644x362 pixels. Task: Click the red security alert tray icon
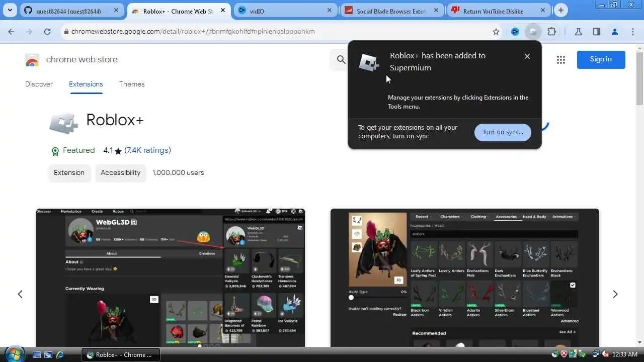point(564,354)
